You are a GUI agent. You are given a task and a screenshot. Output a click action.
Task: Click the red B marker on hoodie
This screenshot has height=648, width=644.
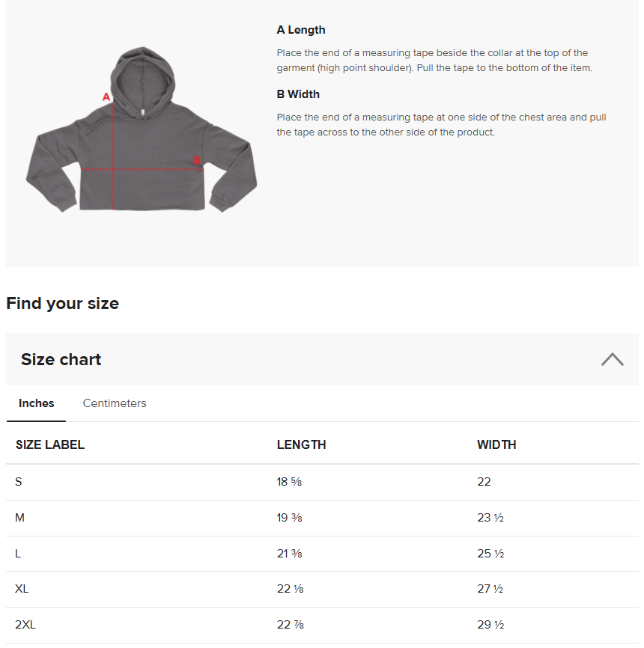[x=197, y=160]
